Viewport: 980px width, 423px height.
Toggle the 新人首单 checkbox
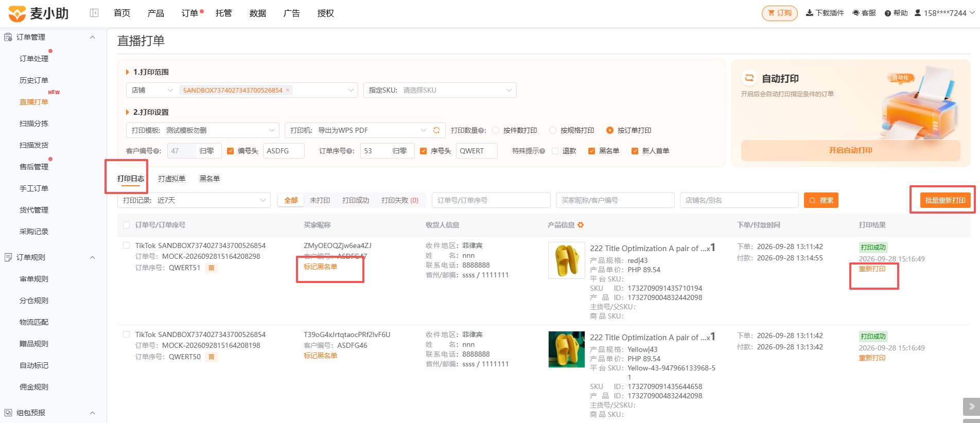635,151
